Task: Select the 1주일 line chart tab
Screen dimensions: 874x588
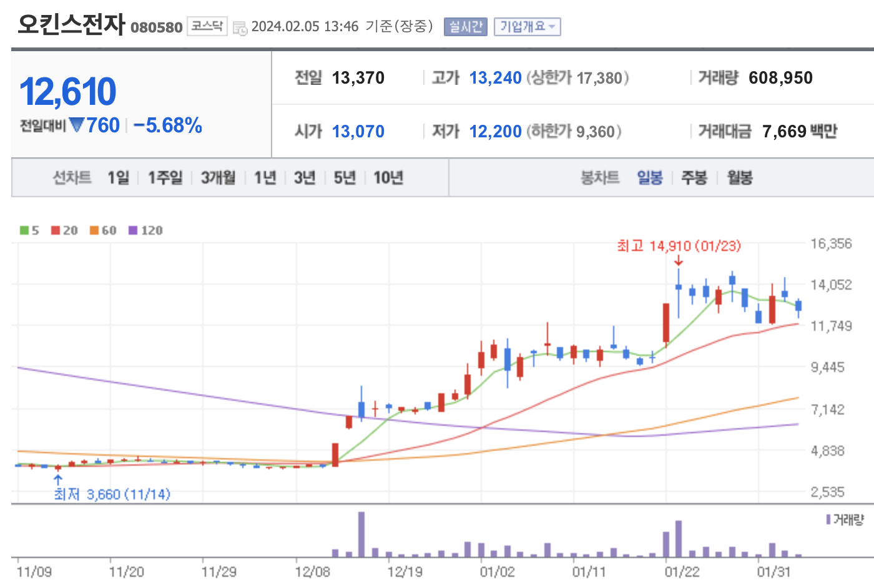Action: [x=165, y=178]
